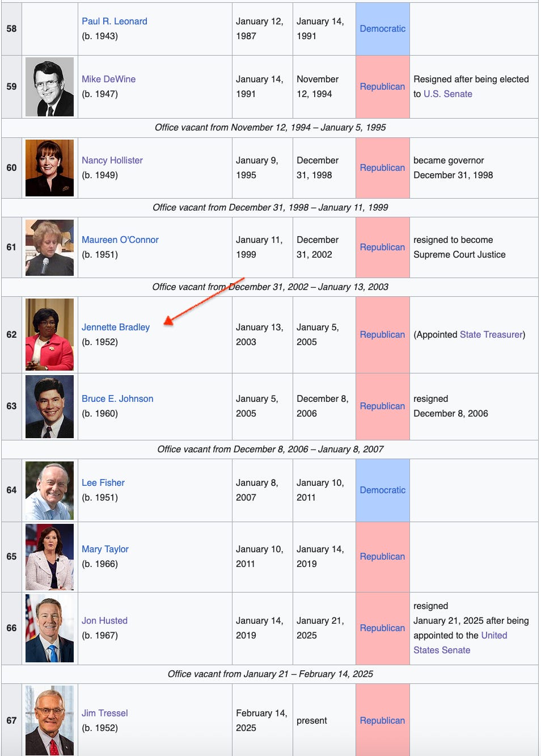Open Jennette Bradley portrait image
This screenshot has height=756, width=541.
coord(49,335)
